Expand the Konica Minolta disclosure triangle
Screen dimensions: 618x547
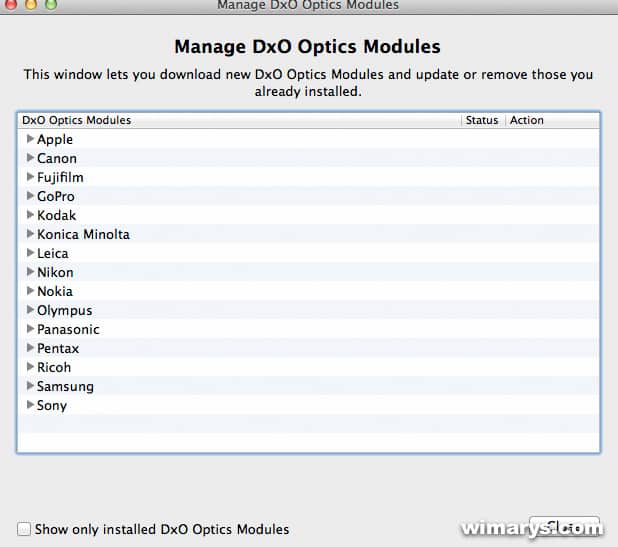pyautogui.click(x=30, y=234)
